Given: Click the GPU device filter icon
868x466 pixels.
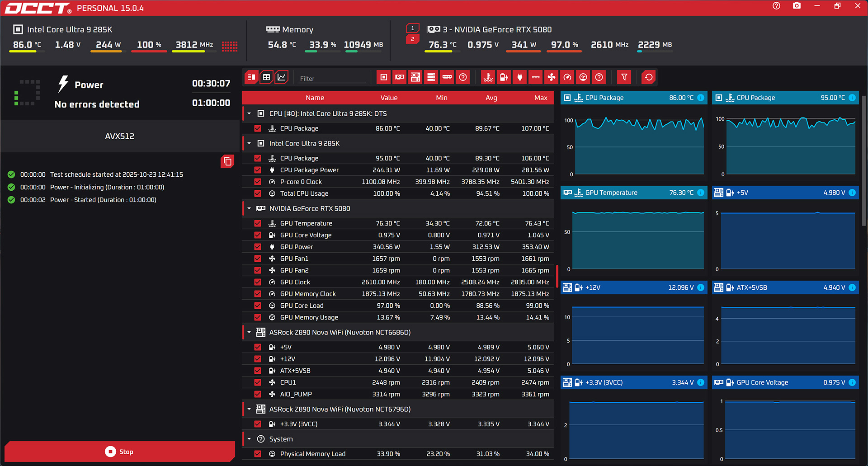Looking at the screenshot, I should pyautogui.click(x=400, y=77).
